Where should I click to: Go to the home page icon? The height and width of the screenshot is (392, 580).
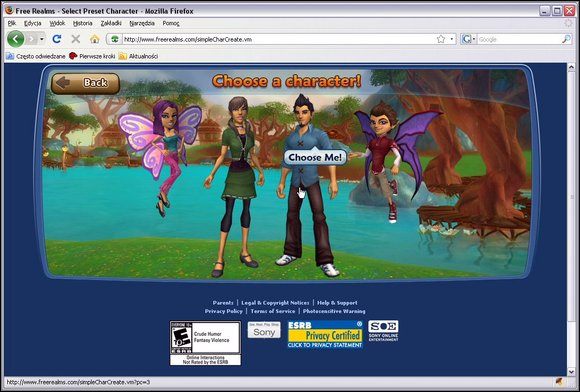pyautogui.click(x=95, y=39)
